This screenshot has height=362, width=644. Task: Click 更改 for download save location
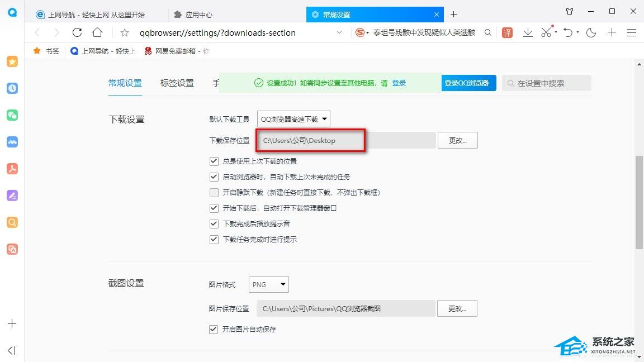pos(457,140)
